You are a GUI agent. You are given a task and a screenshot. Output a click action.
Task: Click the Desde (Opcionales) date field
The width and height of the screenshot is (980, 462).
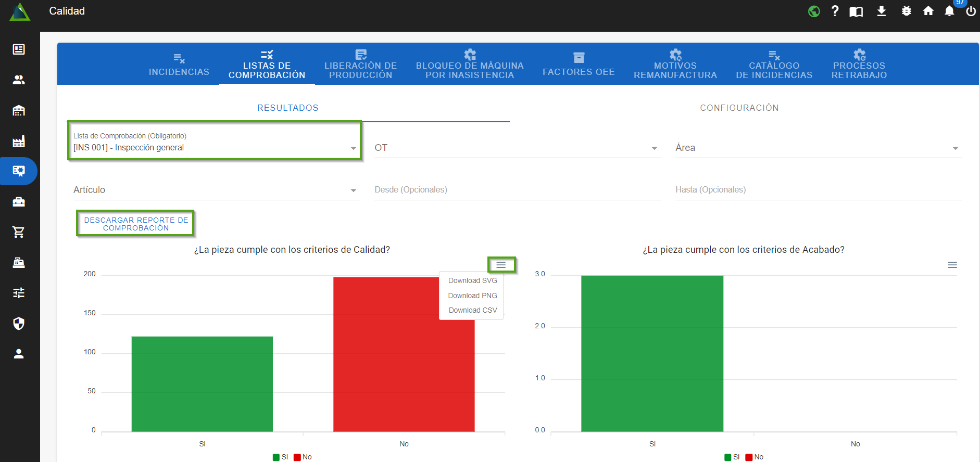pyautogui.click(x=517, y=190)
